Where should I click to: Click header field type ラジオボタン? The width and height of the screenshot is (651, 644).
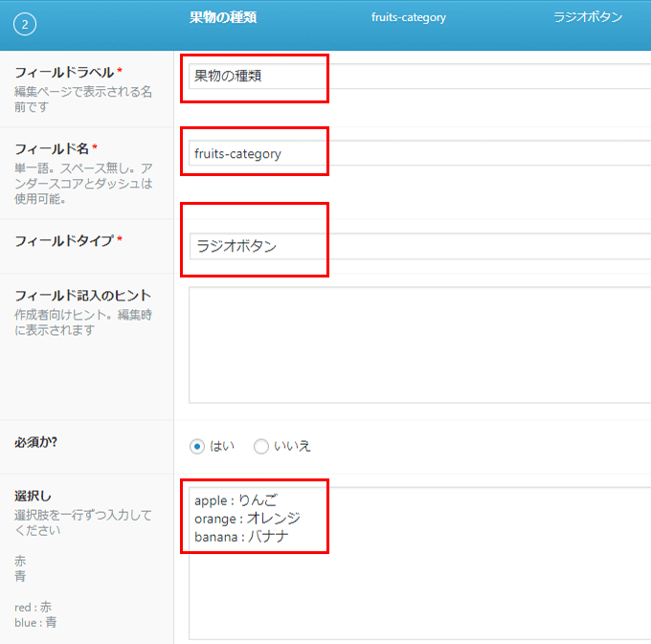[x=588, y=17]
